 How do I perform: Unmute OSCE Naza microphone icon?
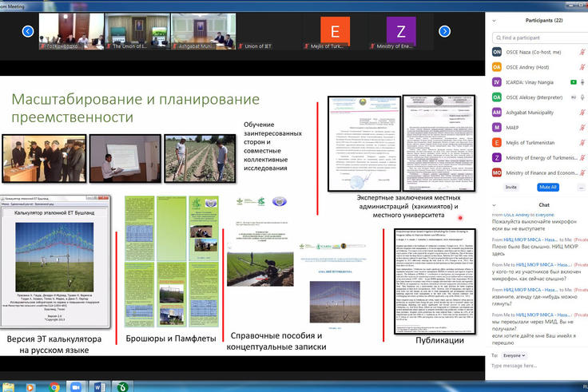point(582,52)
